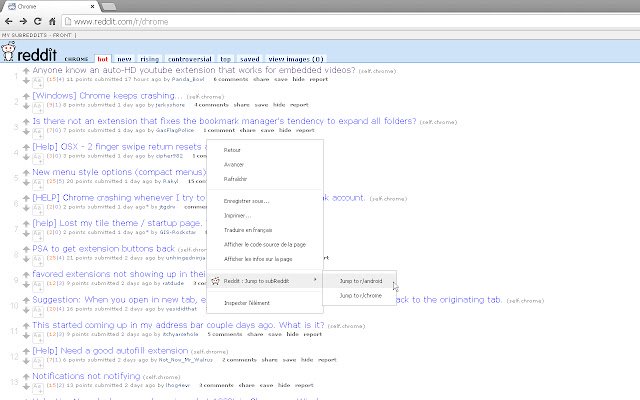The height and width of the screenshot is (400, 640).
Task: Select Enregistrer sous in context menu
Action: pos(265,201)
